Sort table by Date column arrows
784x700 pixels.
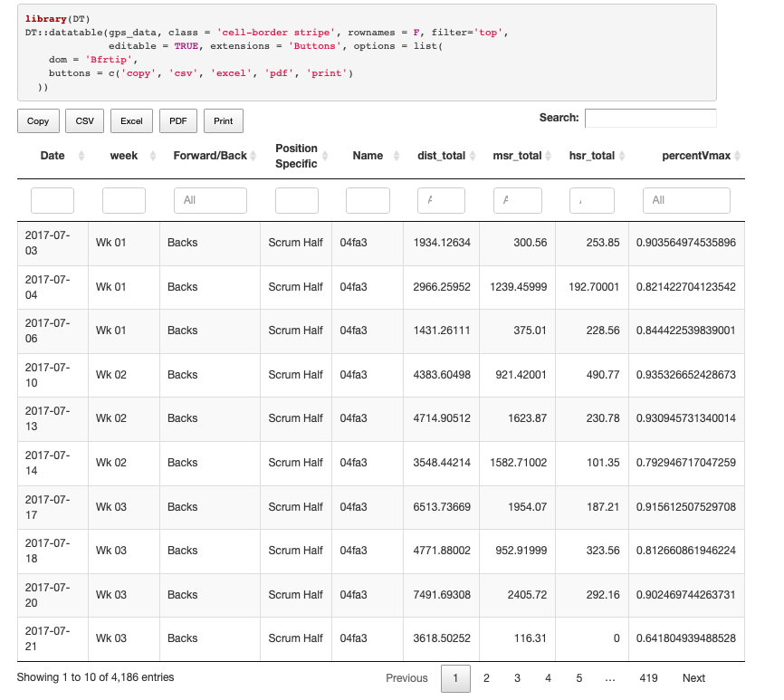coord(81,157)
